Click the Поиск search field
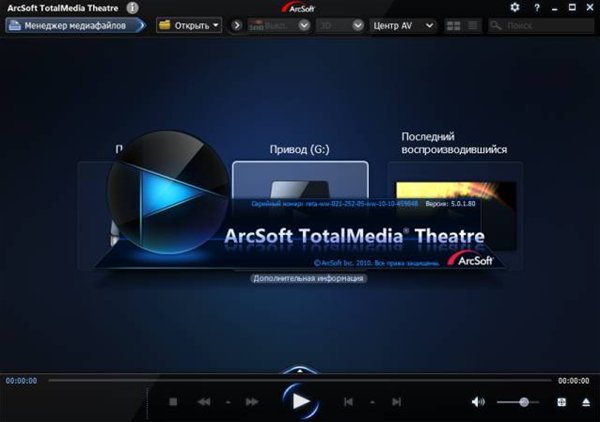The width and height of the screenshot is (600, 422). (x=541, y=26)
